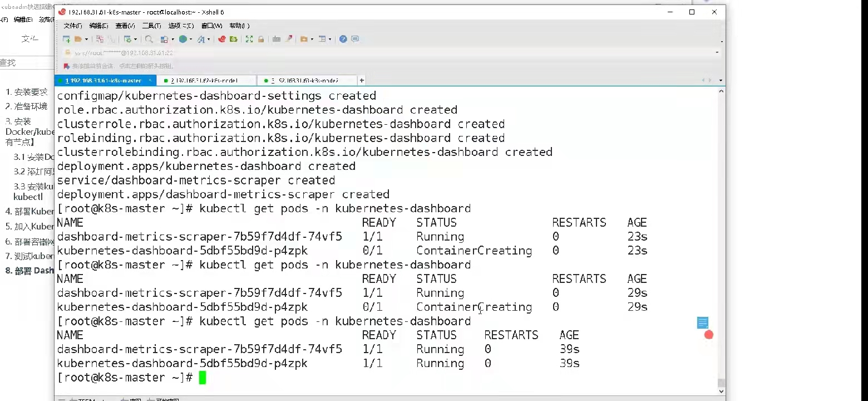Click the reconnect toolbar icon

pyautogui.click(x=111, y=39)
